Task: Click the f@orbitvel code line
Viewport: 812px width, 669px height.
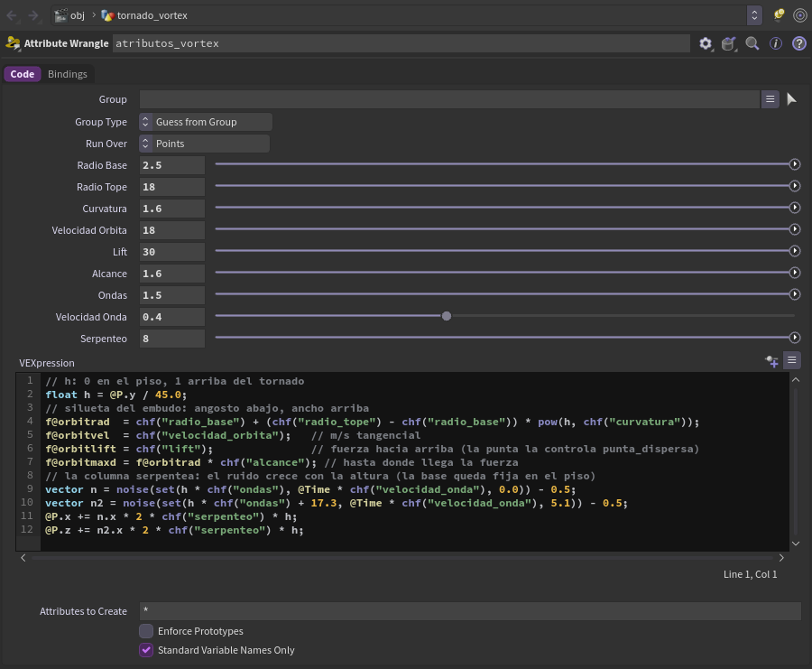Action: (x=233, y=435)
